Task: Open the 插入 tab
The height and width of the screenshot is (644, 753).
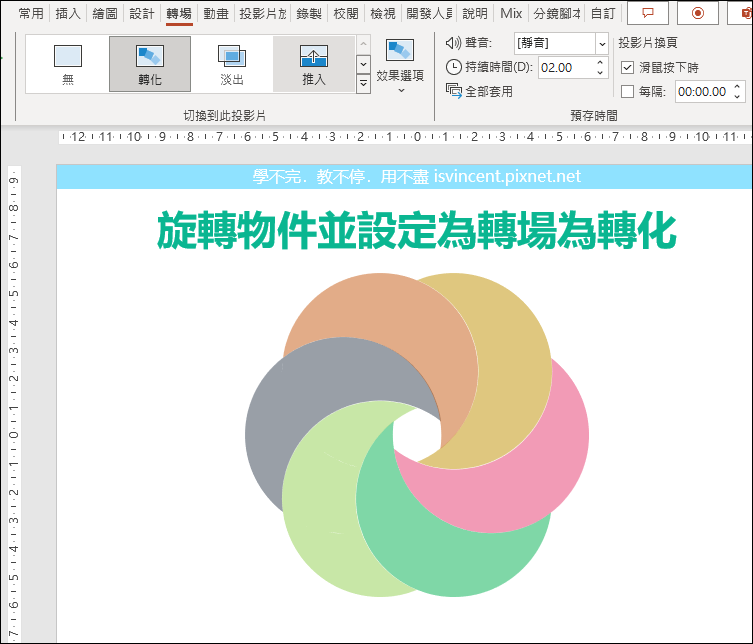Action: [68, 13]
